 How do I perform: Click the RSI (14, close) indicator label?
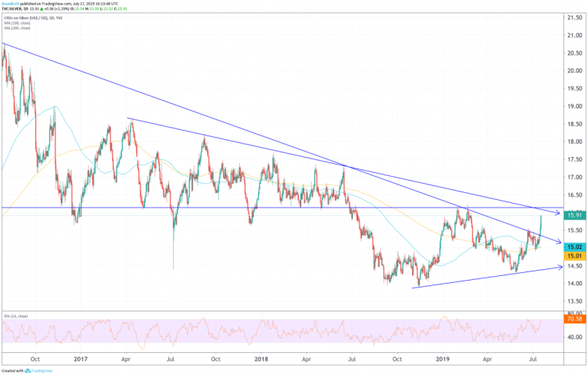[17, 315]
